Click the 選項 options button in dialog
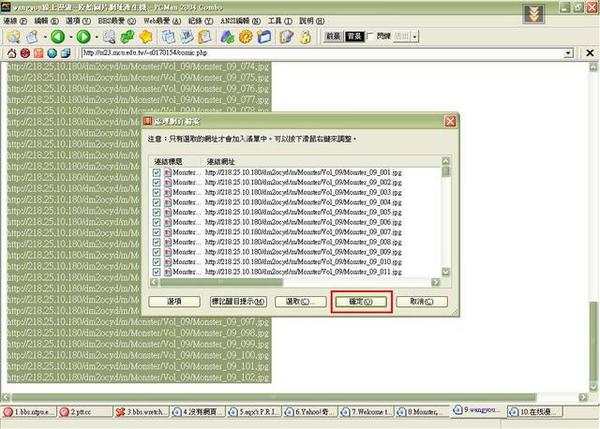 (174, 302)
